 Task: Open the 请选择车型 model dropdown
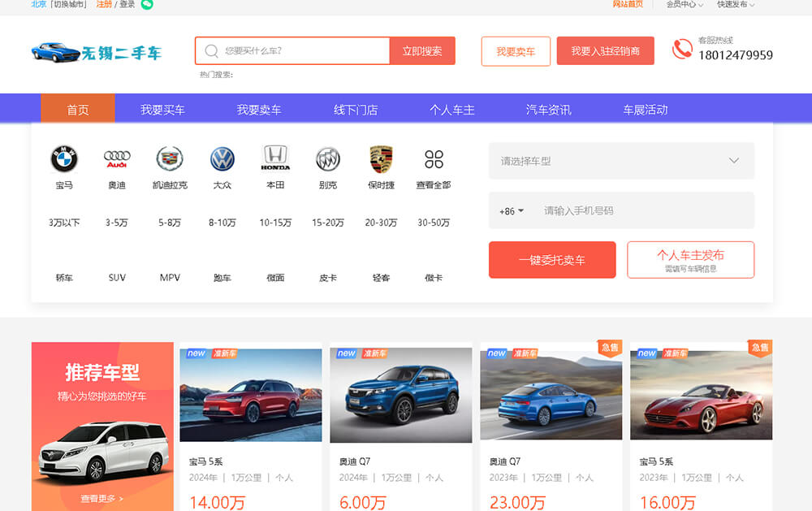[x=621, y=160]
